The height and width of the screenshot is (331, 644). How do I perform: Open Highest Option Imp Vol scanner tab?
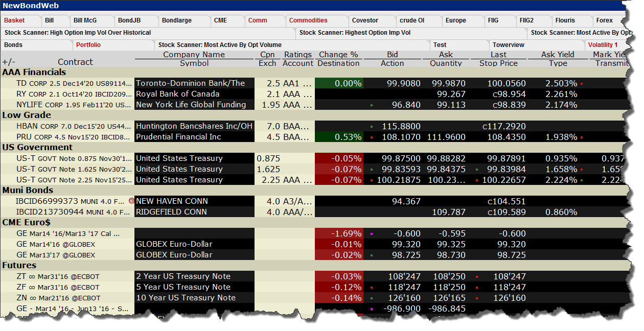click(410, 33)
